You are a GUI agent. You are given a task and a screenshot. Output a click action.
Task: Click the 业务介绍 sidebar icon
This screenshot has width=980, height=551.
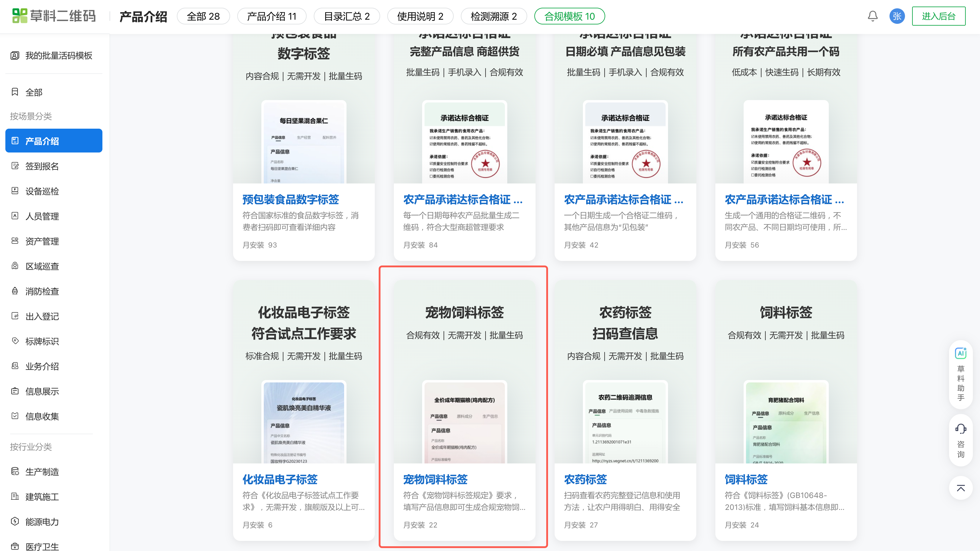(x=15, y=366)
